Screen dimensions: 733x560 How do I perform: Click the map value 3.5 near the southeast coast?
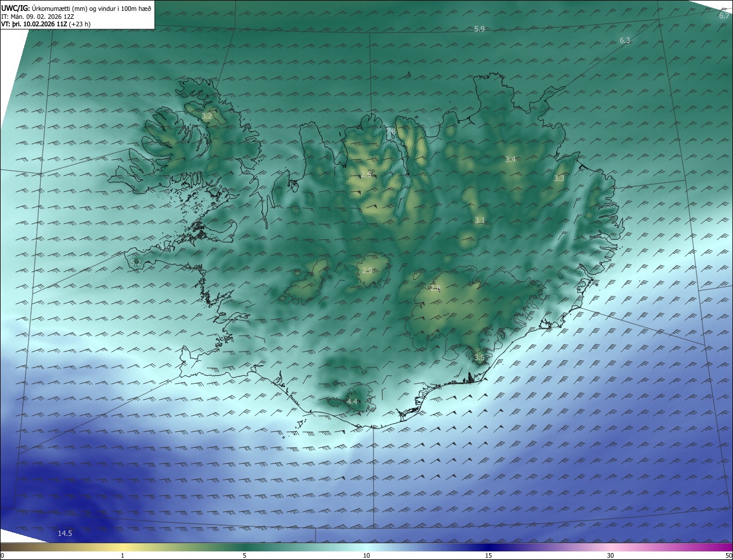click(x=479, y=357)
